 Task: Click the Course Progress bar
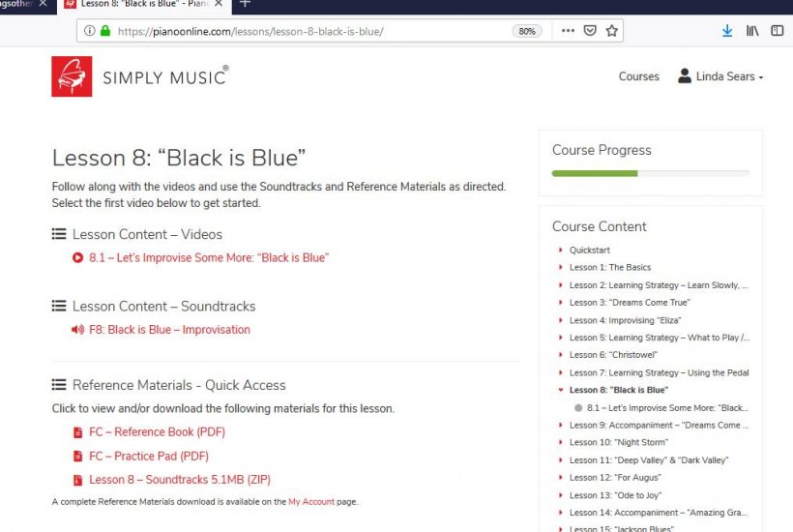(x=650, y=173)
